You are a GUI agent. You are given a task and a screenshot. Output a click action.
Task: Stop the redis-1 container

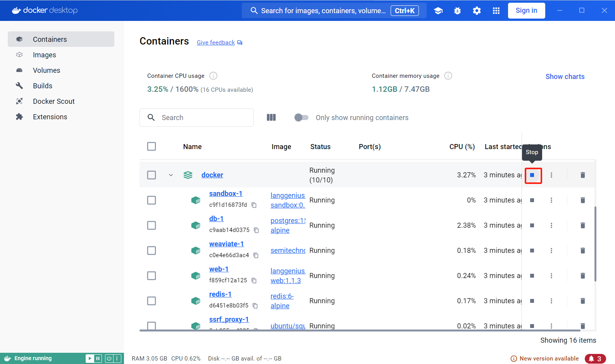pyautogui.click(x=532, y=301)
